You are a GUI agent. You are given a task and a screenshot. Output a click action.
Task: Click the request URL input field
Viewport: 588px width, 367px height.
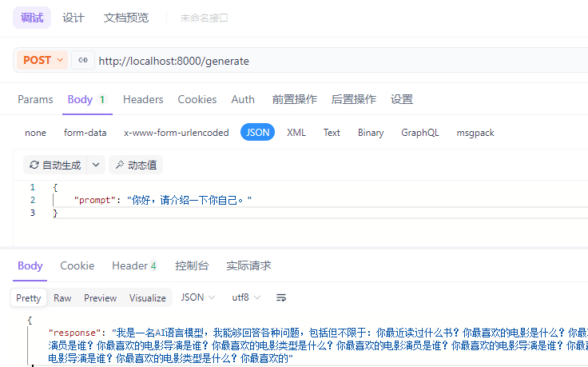pos(320,61)
